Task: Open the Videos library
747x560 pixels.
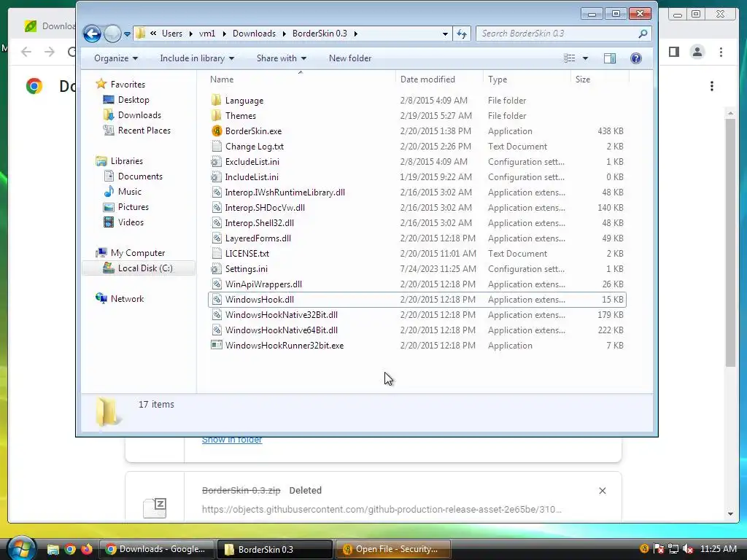Action: [131, 222]
